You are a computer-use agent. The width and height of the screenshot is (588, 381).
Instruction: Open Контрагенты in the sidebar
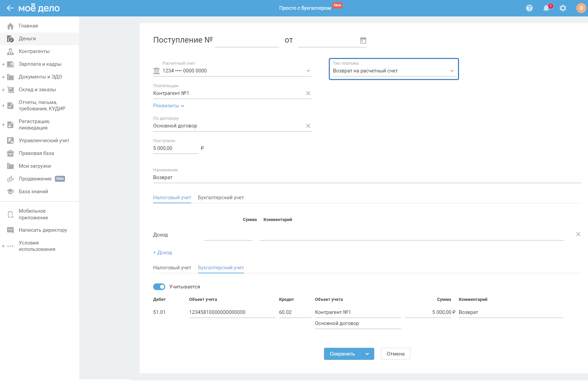[34, 51]
